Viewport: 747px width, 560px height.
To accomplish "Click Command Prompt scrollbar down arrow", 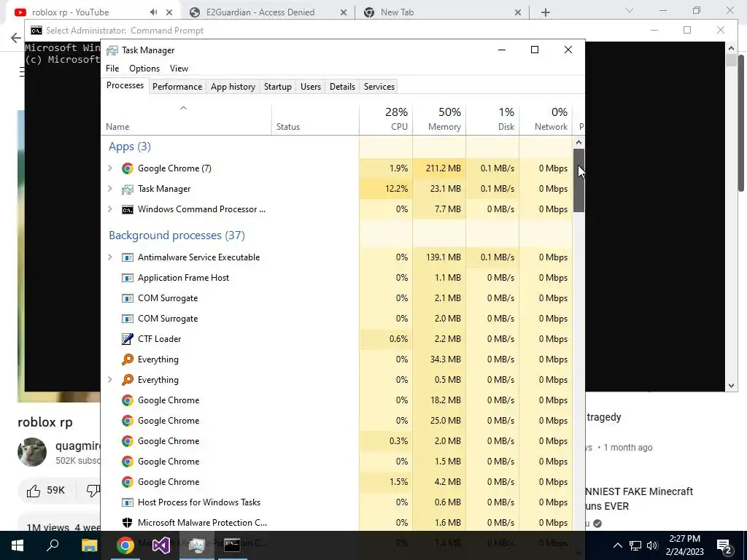I will coord(731,386).
